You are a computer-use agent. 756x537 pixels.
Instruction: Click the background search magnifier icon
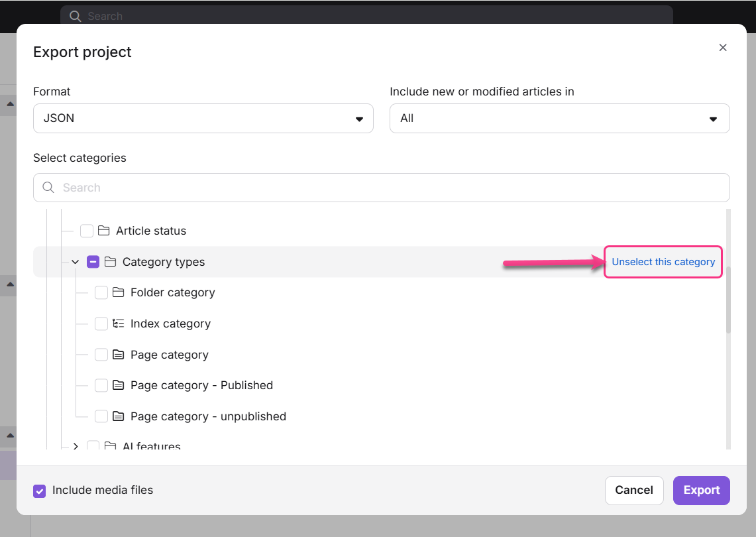pos(76,16)
